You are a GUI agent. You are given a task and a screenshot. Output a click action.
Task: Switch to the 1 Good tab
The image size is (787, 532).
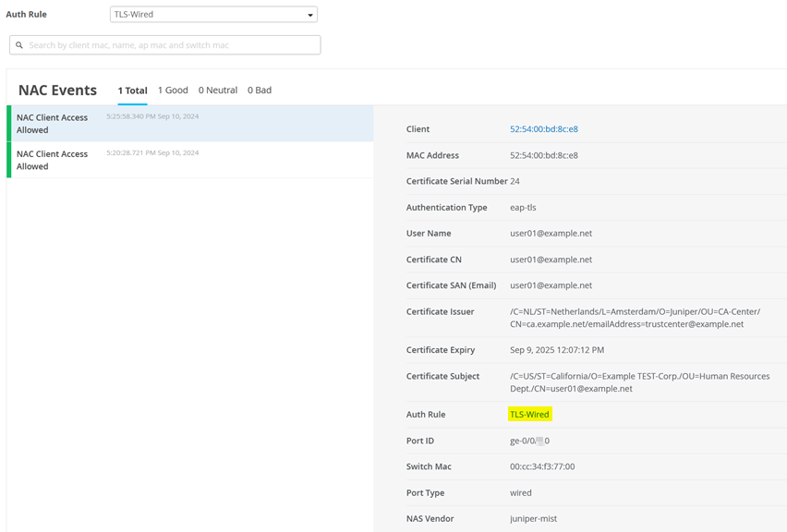(173, 91)
